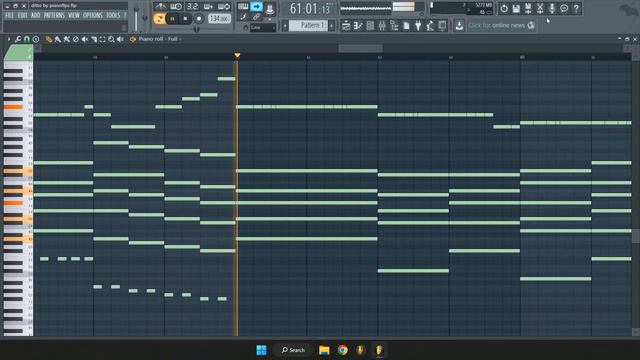Image resolution: width=640 pixels, height=360 pixels.
Task: Toggle the multilink to controllers chain icon
Action: pyautogui.click(x=256, y=17)
